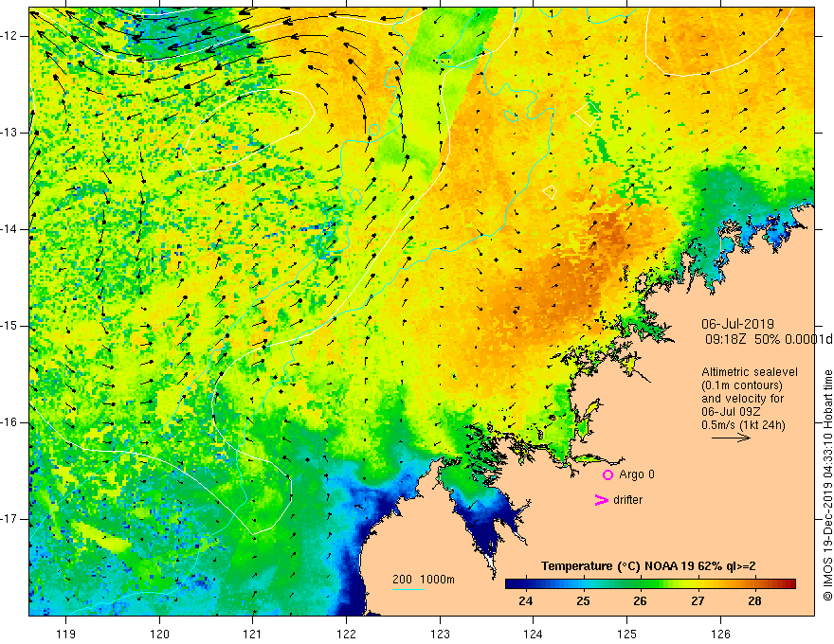Image resolution: width=834 pixels, height=644 pixels.
Task: Click the magenta drifter arrowhead legend marker
Action: pos(602,500)
